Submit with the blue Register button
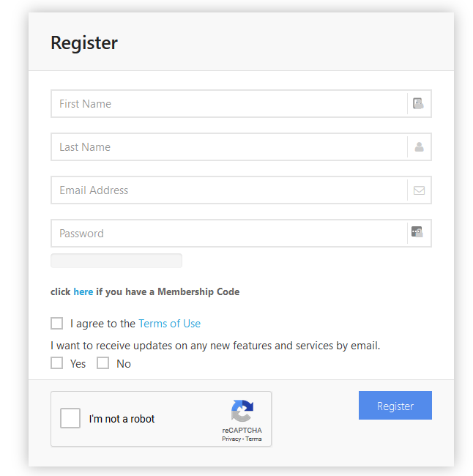473x476 pixels. 395,405
